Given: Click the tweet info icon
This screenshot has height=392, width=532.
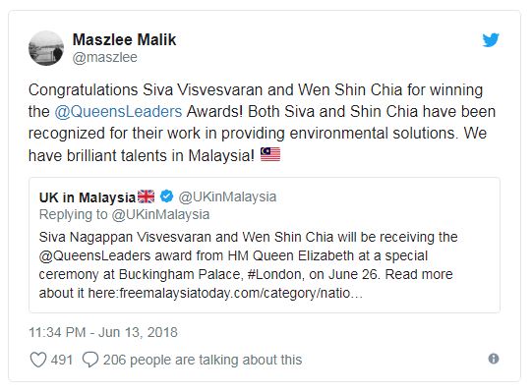Looking at the screenshot, I should [x=494, y=359].
